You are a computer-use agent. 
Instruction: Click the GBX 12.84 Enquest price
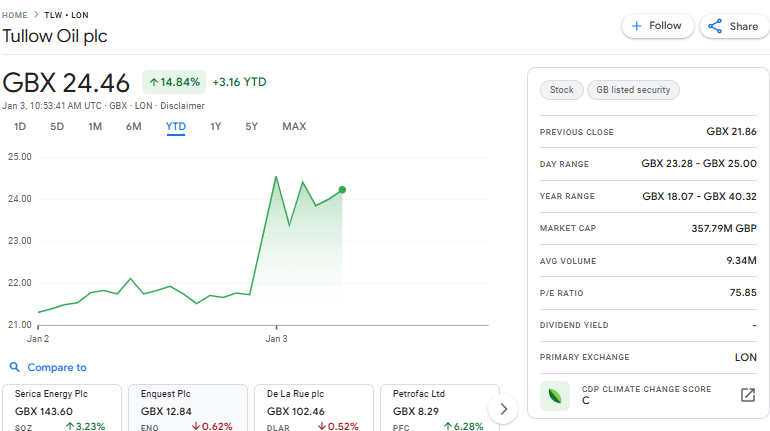166,411
